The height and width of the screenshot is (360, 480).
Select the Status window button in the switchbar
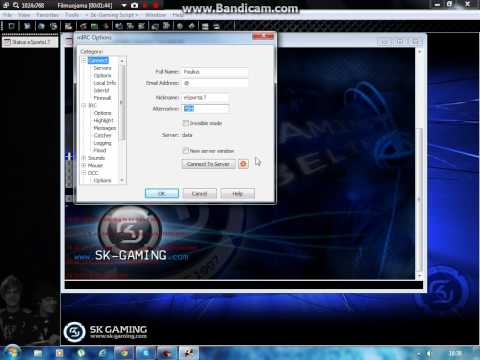30,42
